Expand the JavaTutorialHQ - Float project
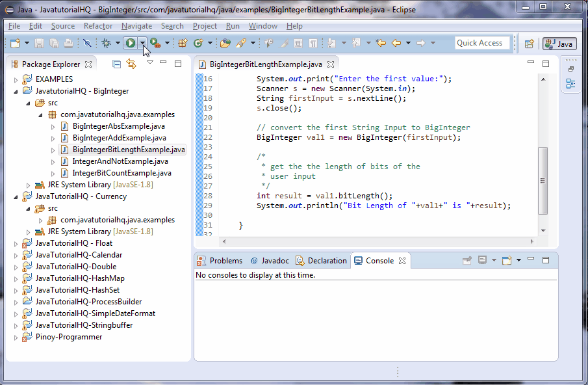This screenshot has width=588, height=385. click(14, 245)
